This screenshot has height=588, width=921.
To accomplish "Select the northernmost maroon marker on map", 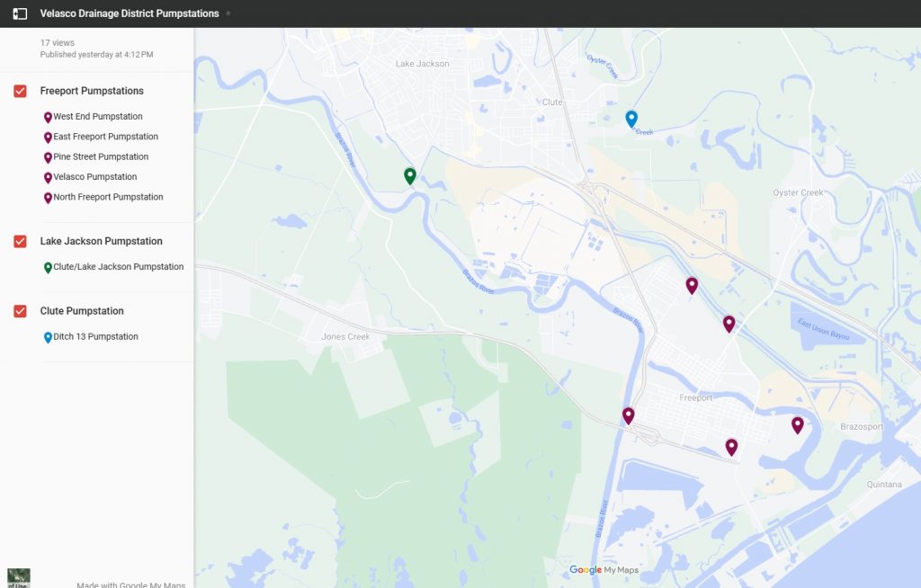I will (692, 285).
